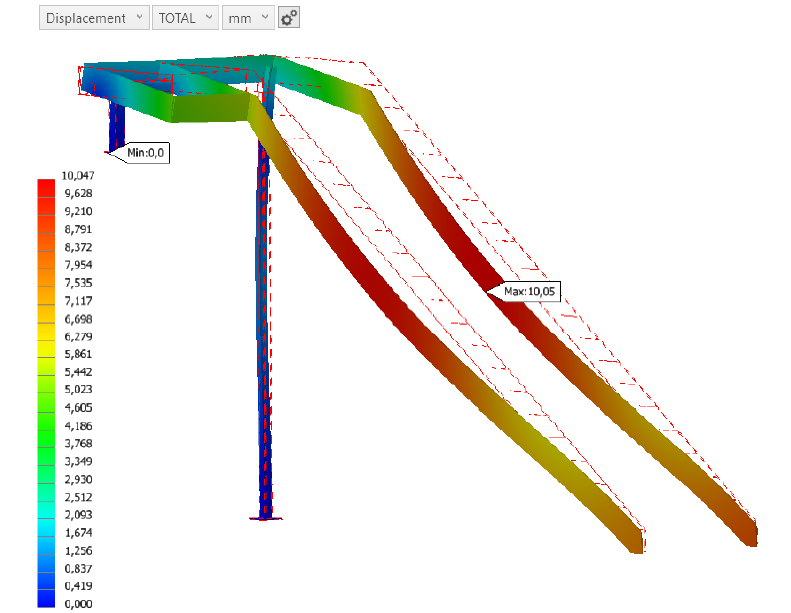Select the legend value 1,674
The image size is (791, 613).
[78, 533]
